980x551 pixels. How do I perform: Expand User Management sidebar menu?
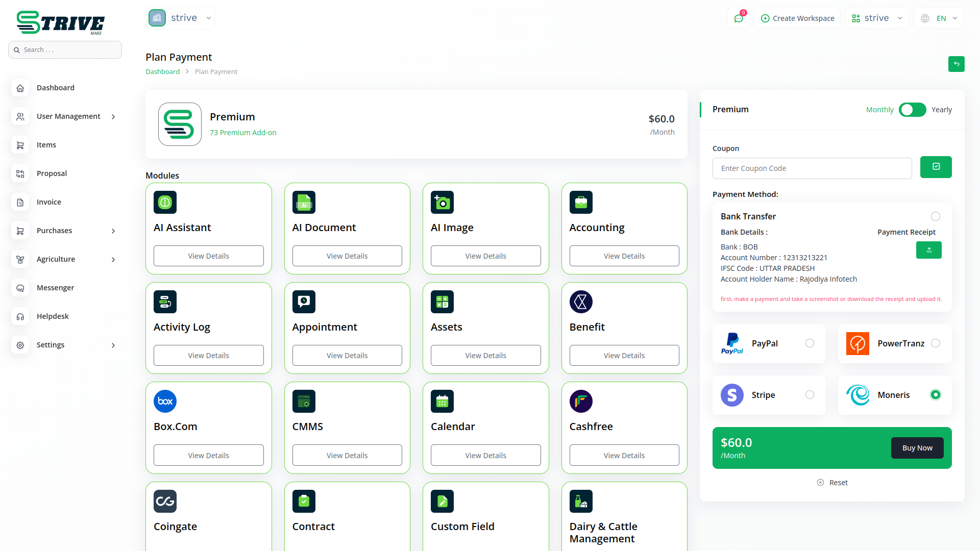click(x=68, y=116)
